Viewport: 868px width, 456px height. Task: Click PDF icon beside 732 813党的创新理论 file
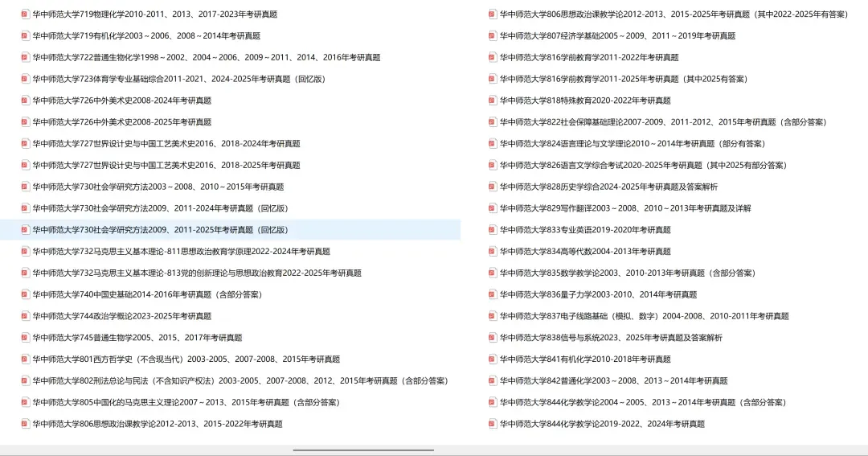click(25, 273)
